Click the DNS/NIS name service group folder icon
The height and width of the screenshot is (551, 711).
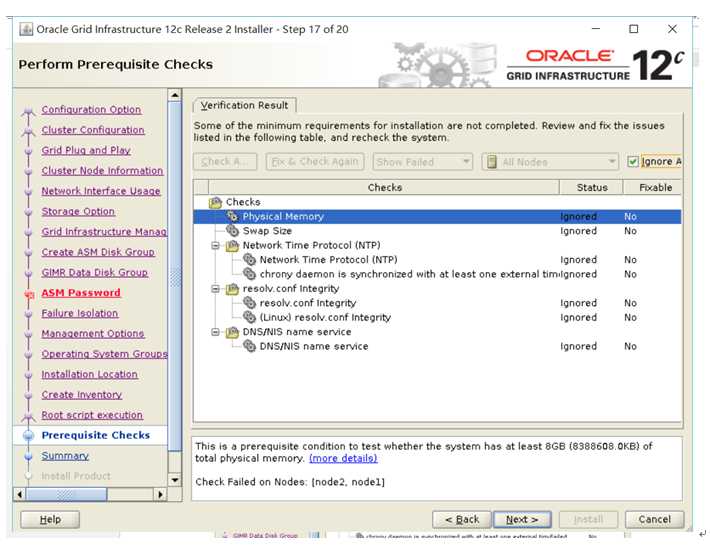[x=232, y=332]
